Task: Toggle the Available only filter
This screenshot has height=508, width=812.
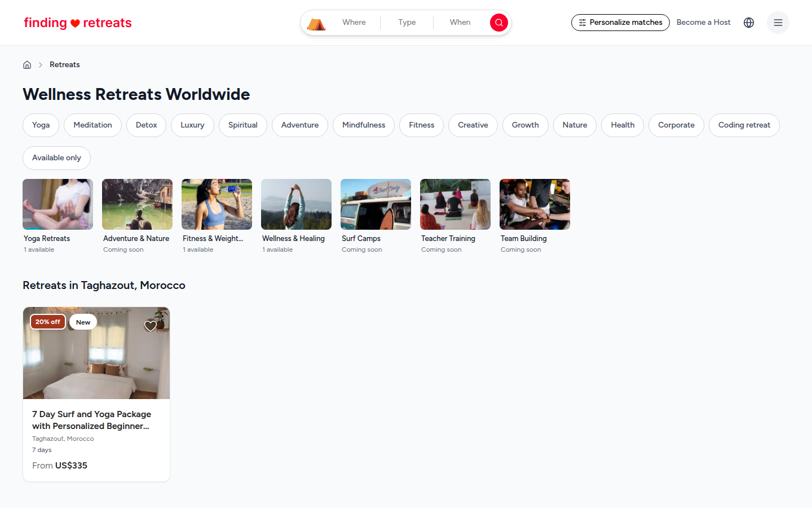Action: point(56,158)
